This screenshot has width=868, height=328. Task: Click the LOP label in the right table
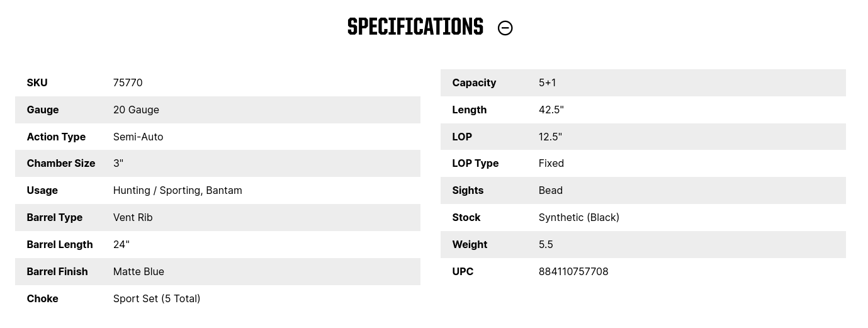pos(462,137)
